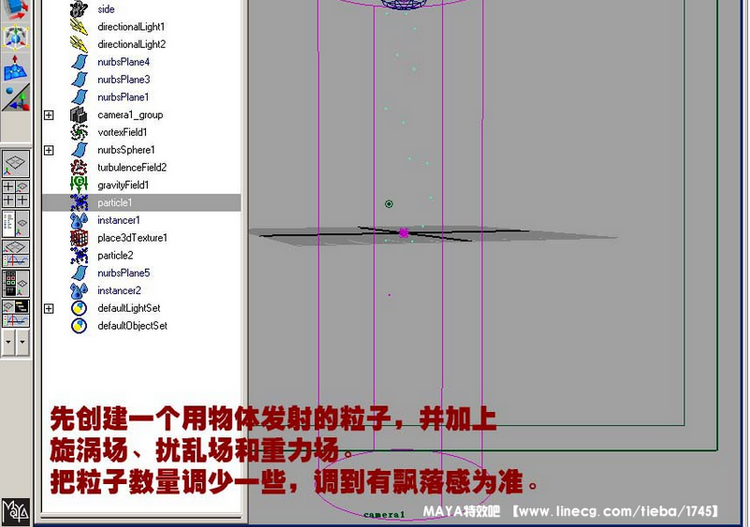
Task: Choose the Persp and Graph Editor layout
Action: [x=16, y=254]
